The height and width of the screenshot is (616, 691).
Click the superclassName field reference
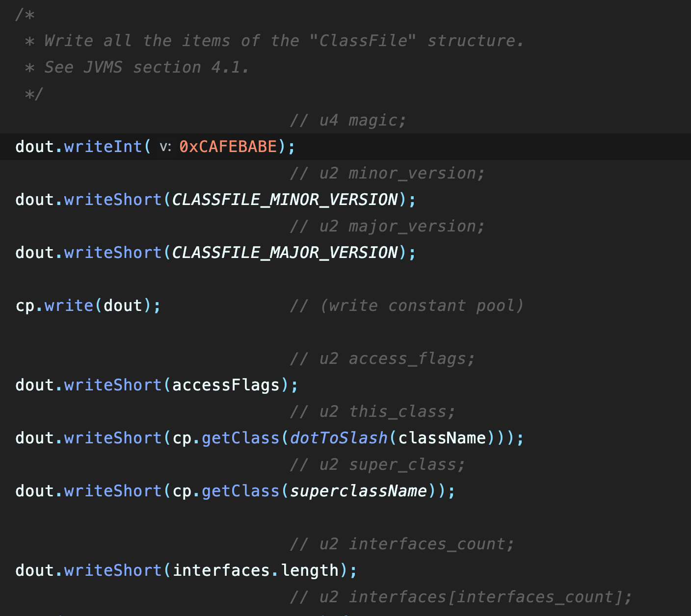tap(358, 491)
